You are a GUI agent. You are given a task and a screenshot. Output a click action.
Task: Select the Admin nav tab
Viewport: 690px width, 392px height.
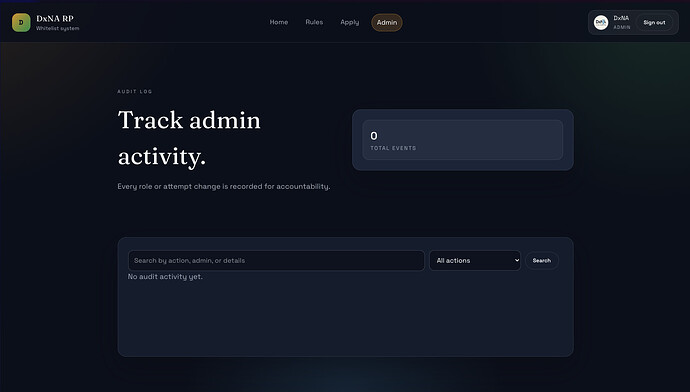click(x=387, y=22)
